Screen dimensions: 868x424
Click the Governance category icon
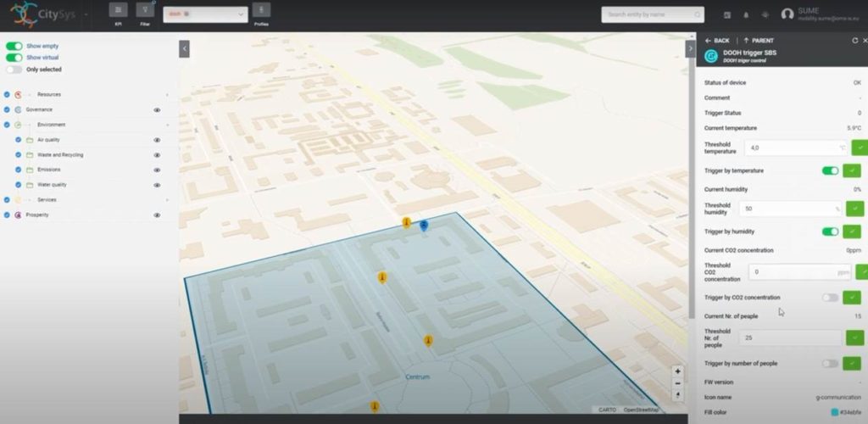(19, 109)
